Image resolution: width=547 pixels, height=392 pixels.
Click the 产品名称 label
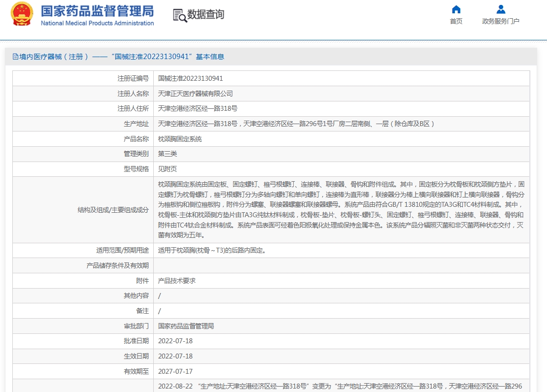[x=136, y=139]
